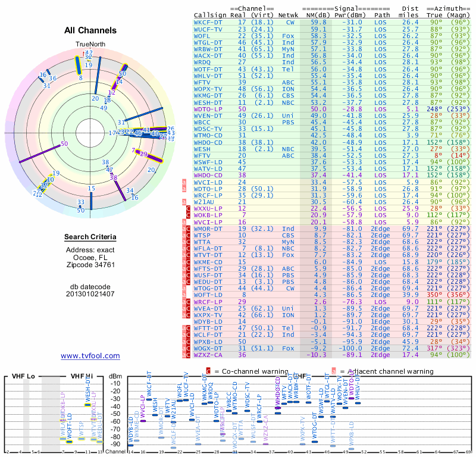476x457 pixels.
Task: Select WSWF-LD in the table
Action: click(208, 162)
